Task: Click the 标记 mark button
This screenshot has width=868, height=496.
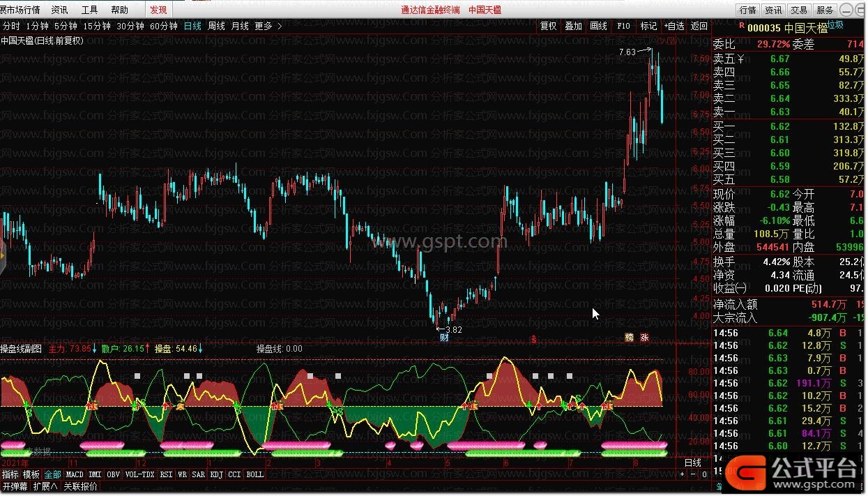Action: click(x=648, y=26)
